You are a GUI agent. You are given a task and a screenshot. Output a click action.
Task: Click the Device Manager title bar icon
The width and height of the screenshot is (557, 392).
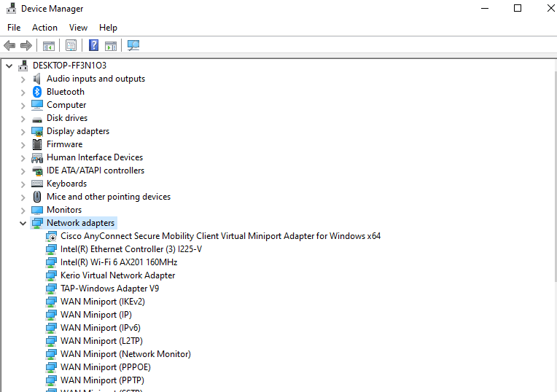[12, 8]
